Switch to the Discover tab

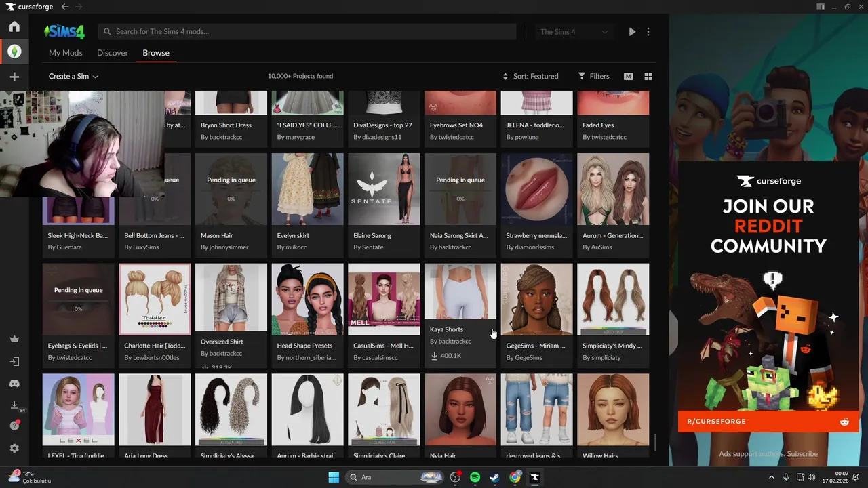tap(113, 53)
